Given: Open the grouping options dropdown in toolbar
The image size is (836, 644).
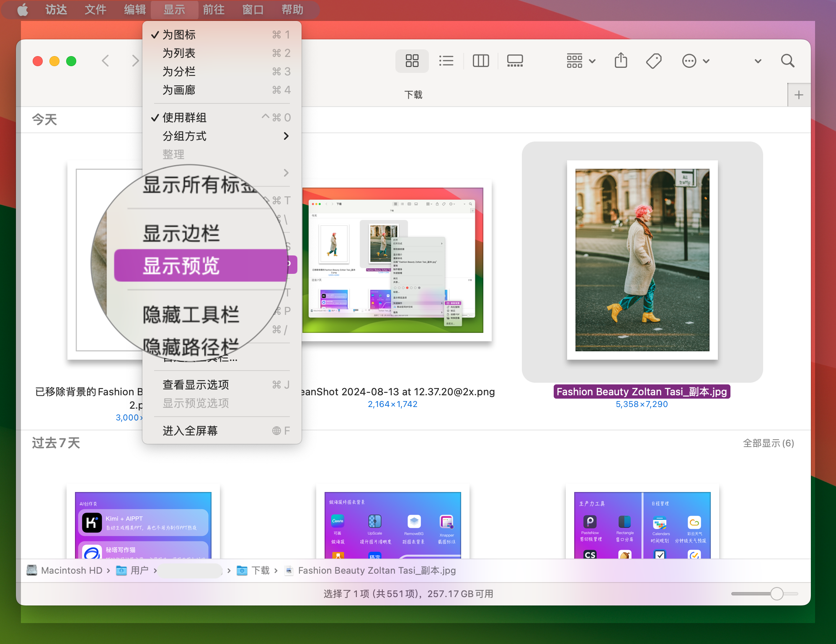Looking at the screenshot, I should pyautogui.click(x=580, y=61).
